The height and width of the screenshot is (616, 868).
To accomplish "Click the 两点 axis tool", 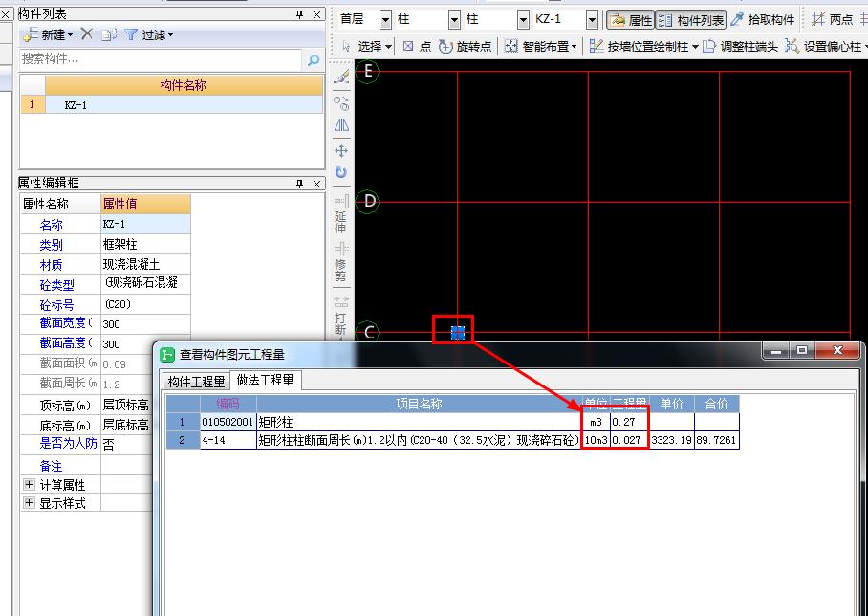I will click(x=832, y=20).
